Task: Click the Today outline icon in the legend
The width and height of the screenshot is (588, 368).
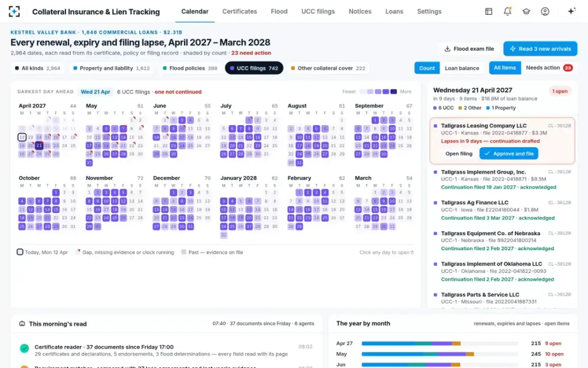Action: click(20, 252)
